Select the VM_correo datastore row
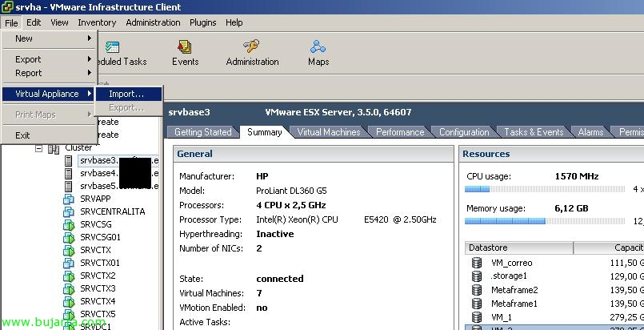This screenshot has height=330, width=644. coord(554,263)
